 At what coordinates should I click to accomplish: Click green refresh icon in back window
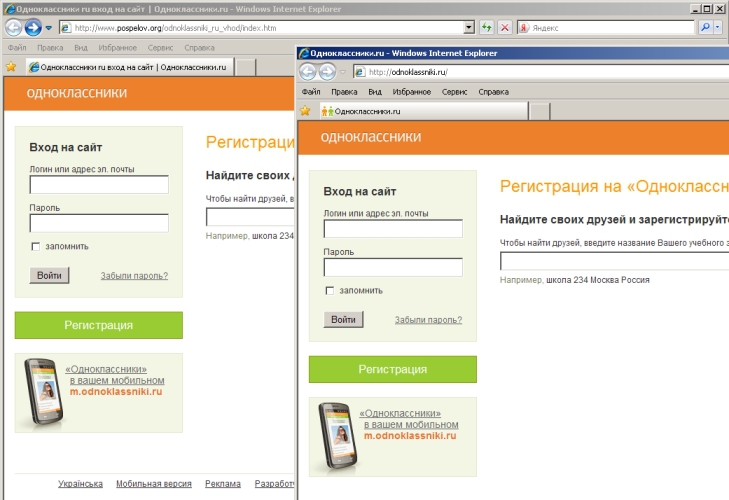(486, 28)
